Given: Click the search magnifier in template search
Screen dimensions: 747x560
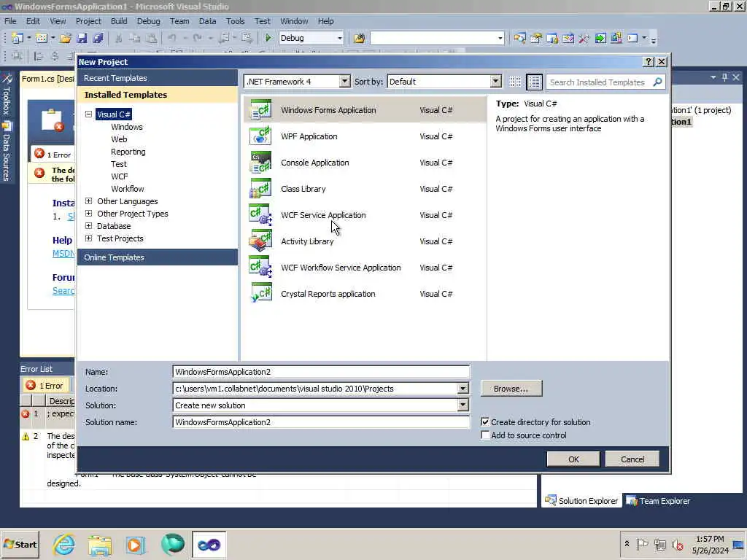Looking at the screenshot, I should pos(657,82).
